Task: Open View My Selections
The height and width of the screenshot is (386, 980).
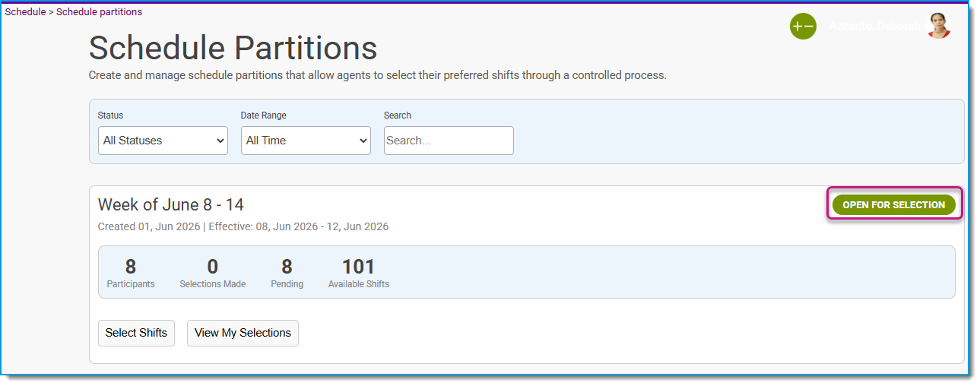Action: [x=243, y=333]
